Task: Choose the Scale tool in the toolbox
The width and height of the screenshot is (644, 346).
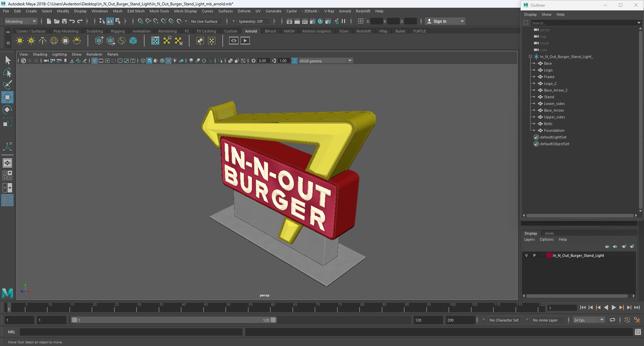Action: click(x=7, y=122)
